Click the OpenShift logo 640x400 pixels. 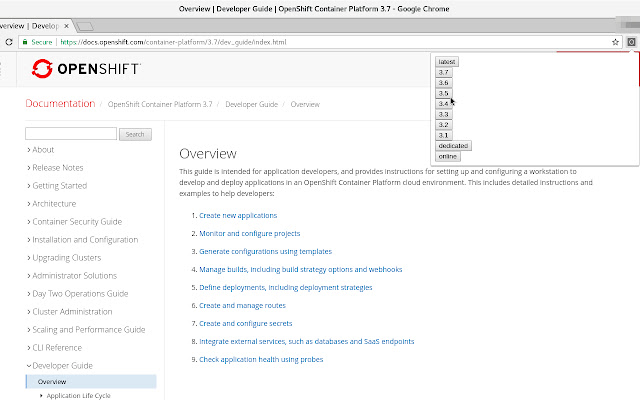(x=86, y=69)
